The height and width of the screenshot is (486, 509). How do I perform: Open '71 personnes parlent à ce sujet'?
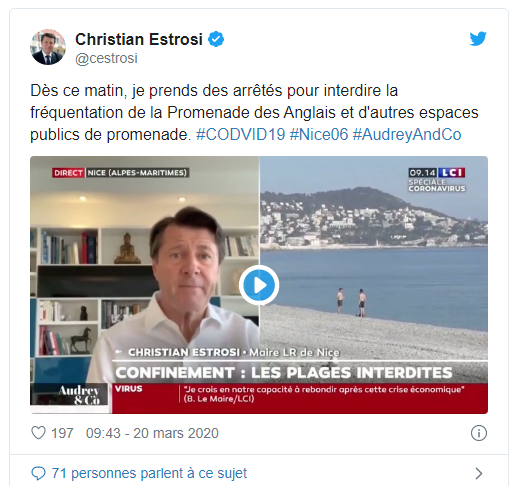(149, 473)
